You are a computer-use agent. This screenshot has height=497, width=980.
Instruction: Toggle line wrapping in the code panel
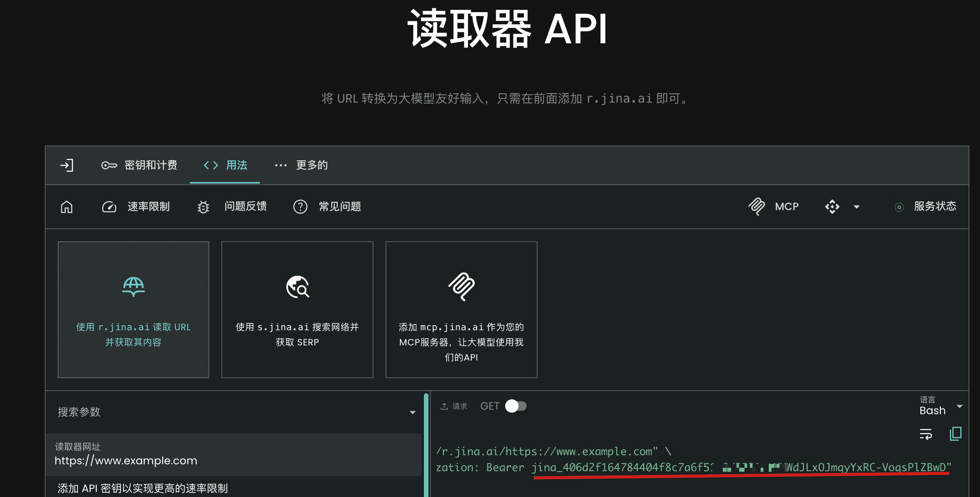pyautogui.click(x=926, y=434)
